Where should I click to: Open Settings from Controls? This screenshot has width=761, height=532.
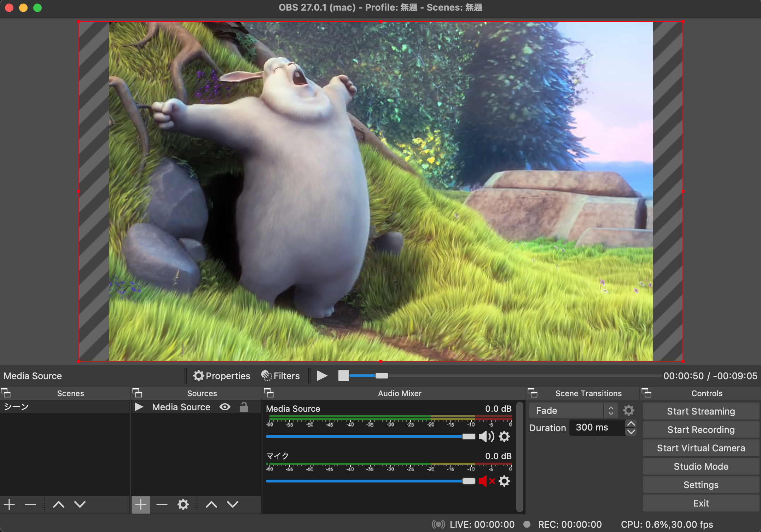coord(701,485)
